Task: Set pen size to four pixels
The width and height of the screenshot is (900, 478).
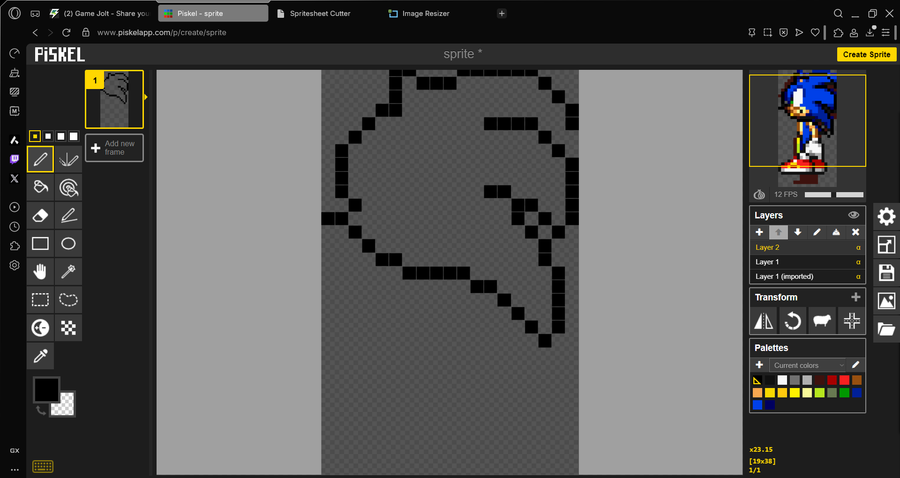Action: coord(73,136)
